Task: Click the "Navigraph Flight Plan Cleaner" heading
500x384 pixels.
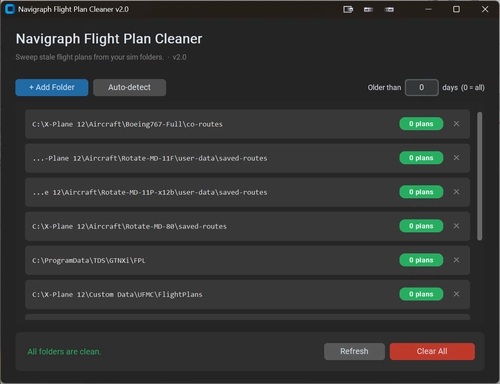Action: click(109, 39)
